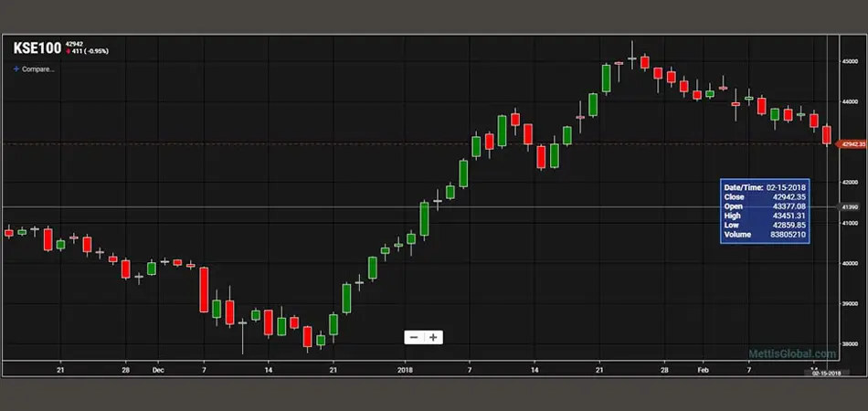Click the 45000 price axis label
This screenshot has height=411, width=868.
point(851,61)
